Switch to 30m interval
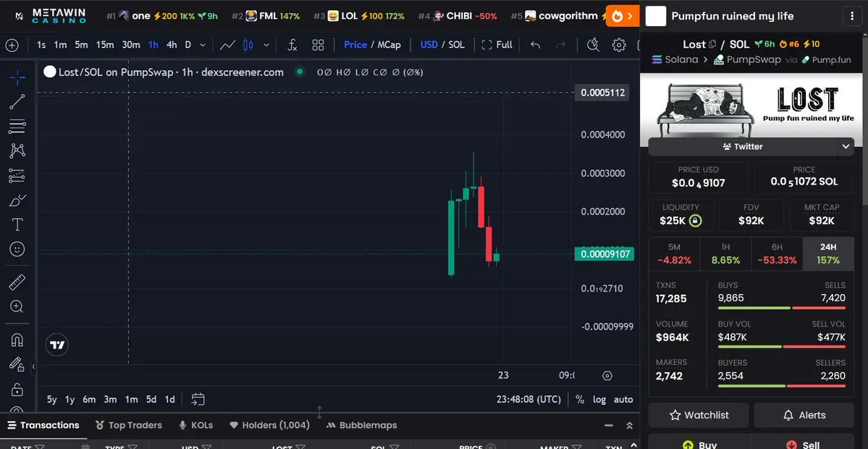Viewport: 868px width, 449px height. click(130, 45)
